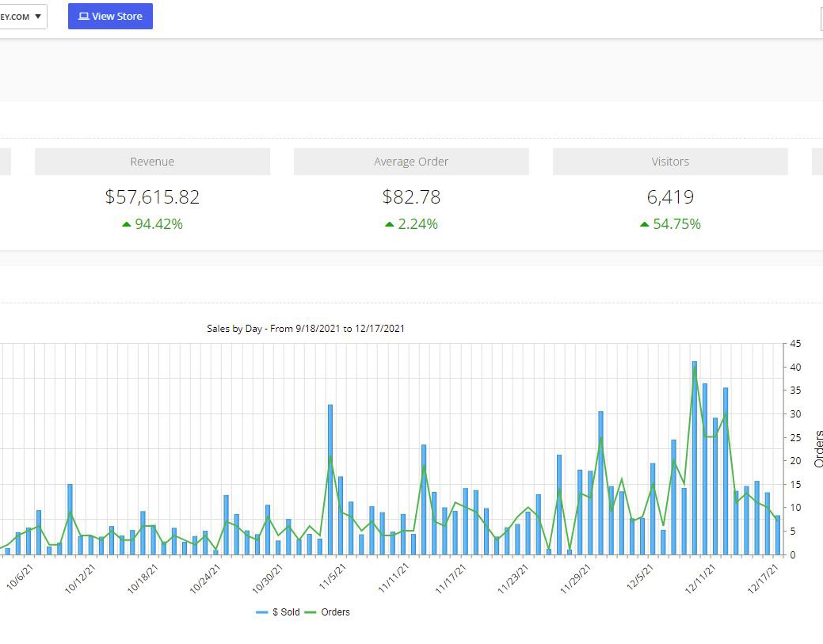Select the Visitors stat header
823x644 pixels.
pyautogui.click(x=670, y=162)
